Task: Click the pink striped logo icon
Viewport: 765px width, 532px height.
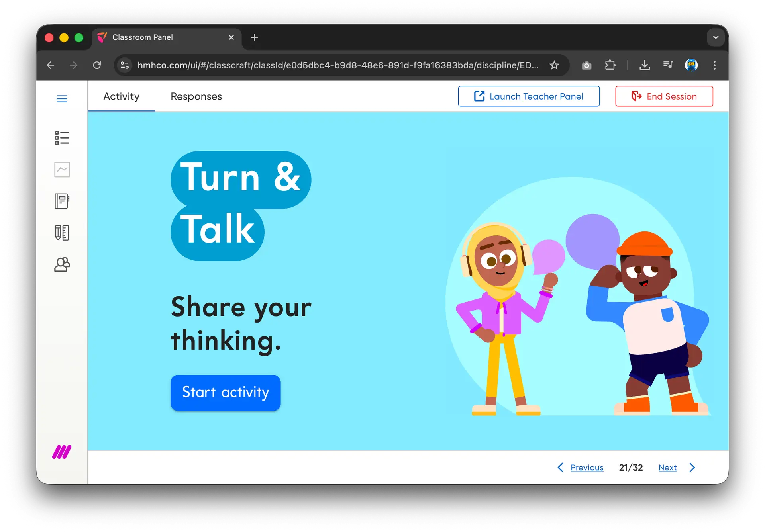Action: point(62,452)
